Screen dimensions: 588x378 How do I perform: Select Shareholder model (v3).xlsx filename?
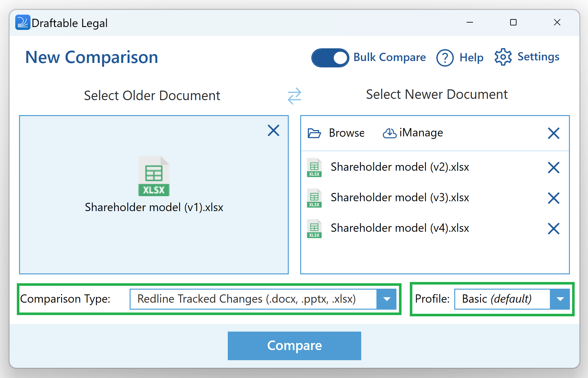[x=400, y=198]
